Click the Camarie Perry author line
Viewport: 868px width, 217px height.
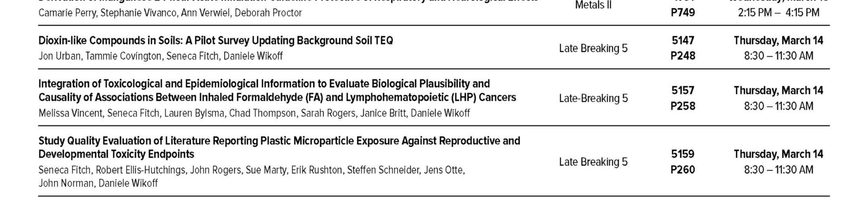click(x=170, y=12)
